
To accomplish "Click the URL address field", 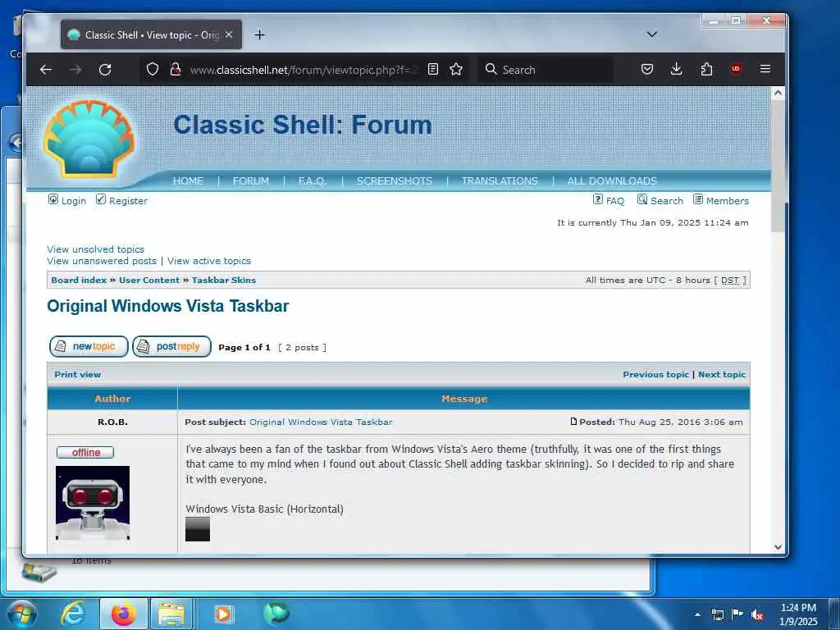I will click(x=304, y=70).
